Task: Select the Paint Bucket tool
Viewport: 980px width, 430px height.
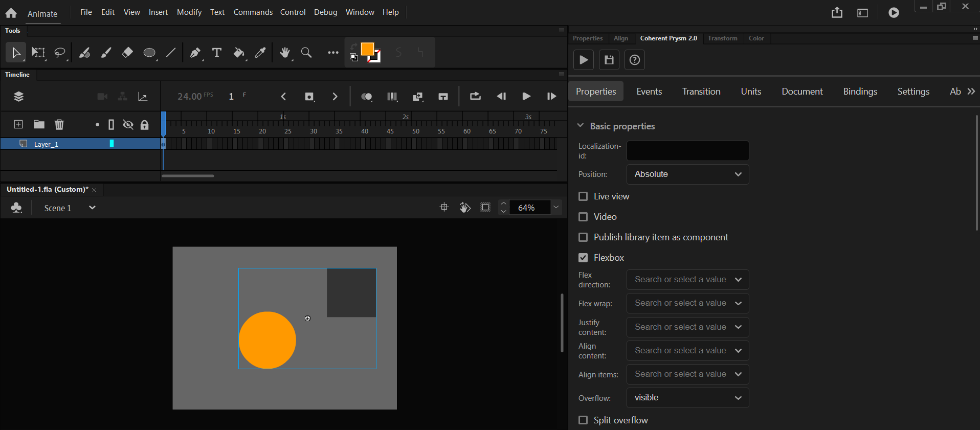Action: 239,53
